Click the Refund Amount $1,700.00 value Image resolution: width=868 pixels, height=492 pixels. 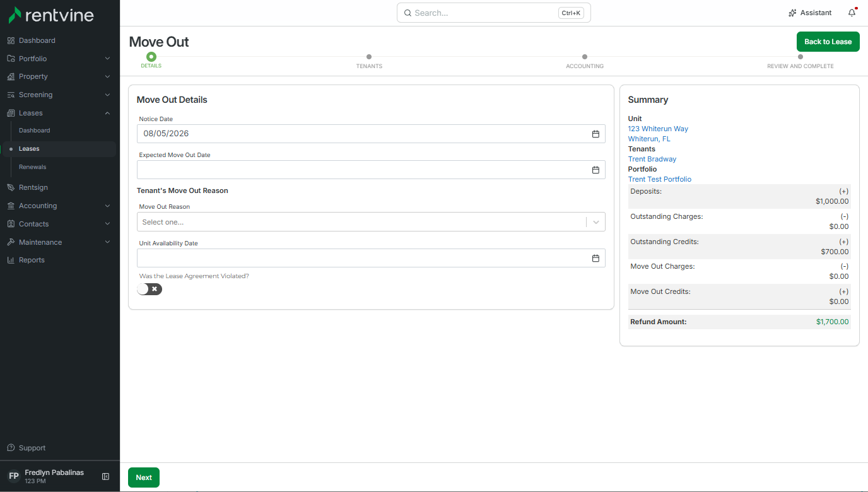pyautogui.click(x=833, y=322)
